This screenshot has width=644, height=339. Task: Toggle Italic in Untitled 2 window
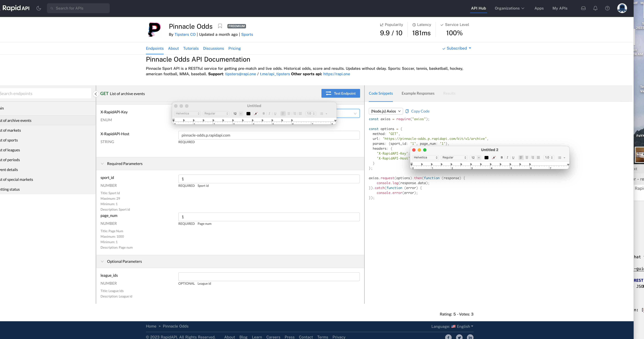click(507, 158)
